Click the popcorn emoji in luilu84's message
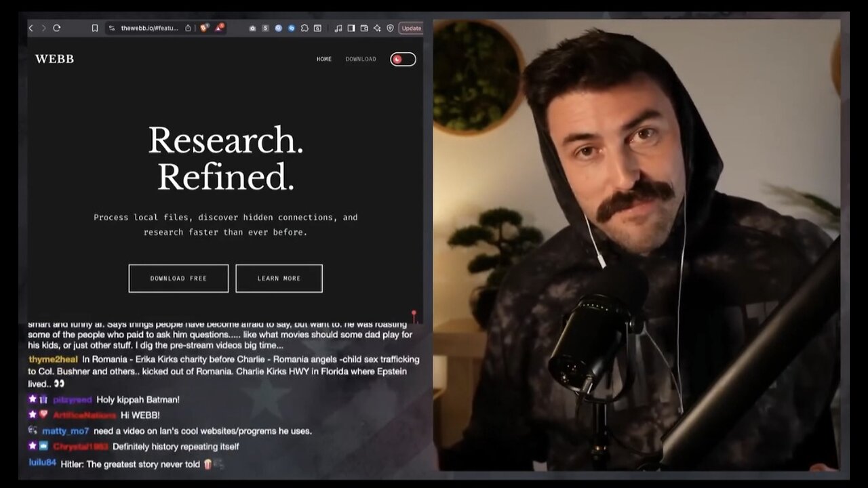The width and height of the screenshot is (868, 488). click(208, 464)
